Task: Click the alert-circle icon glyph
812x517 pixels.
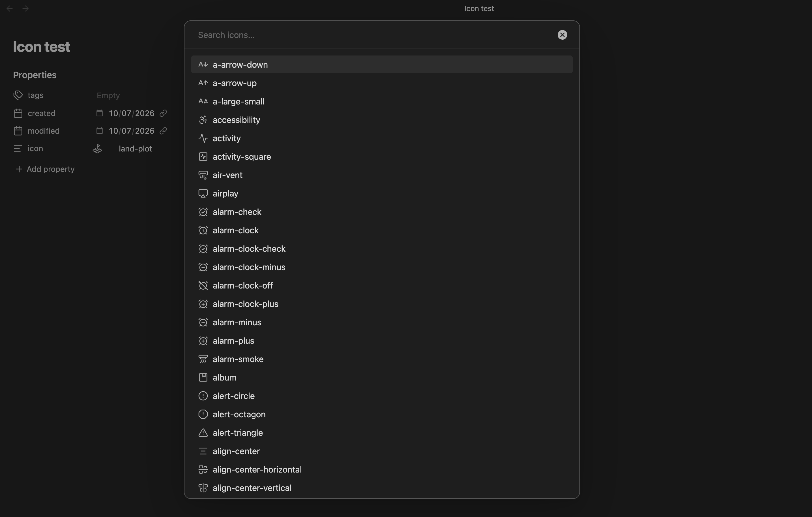Action: [x=203, y=396]
